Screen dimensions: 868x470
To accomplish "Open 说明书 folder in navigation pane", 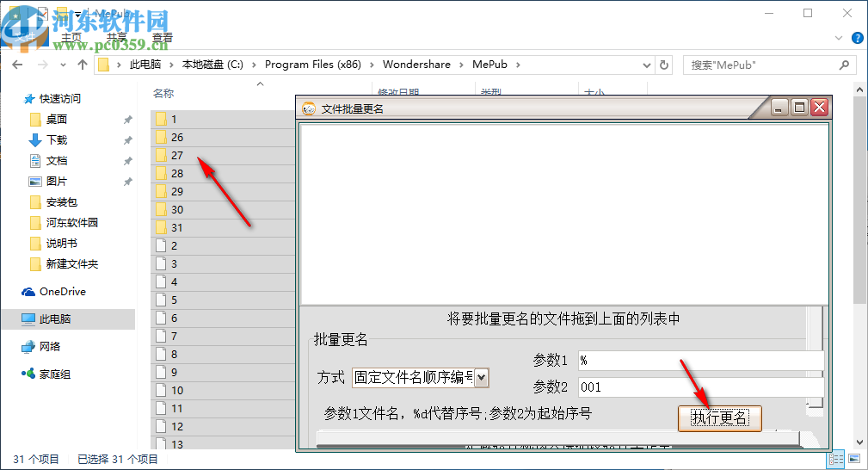I will click(x=61, y=244).
